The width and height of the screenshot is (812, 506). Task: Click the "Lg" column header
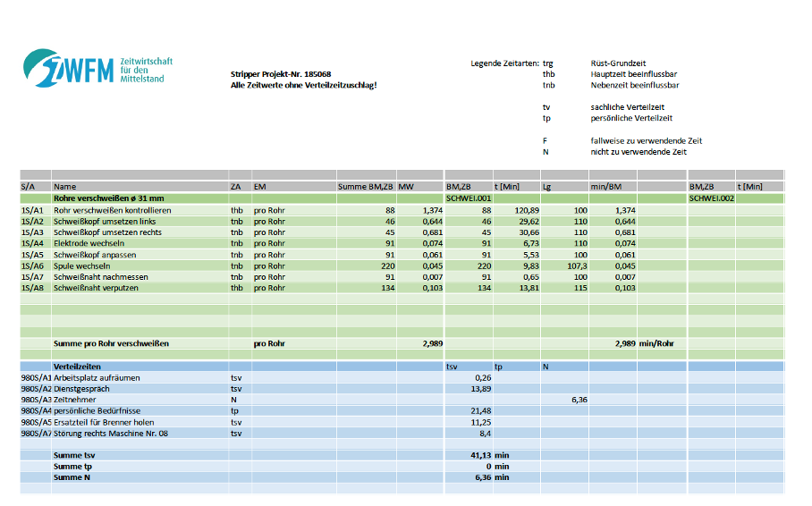(548, 186)
